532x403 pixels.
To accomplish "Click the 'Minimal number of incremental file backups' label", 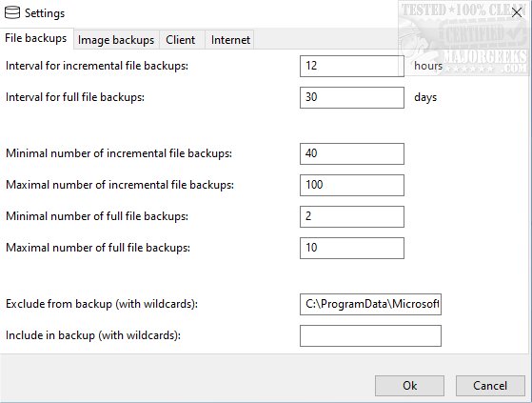I will tap(119, 153).
